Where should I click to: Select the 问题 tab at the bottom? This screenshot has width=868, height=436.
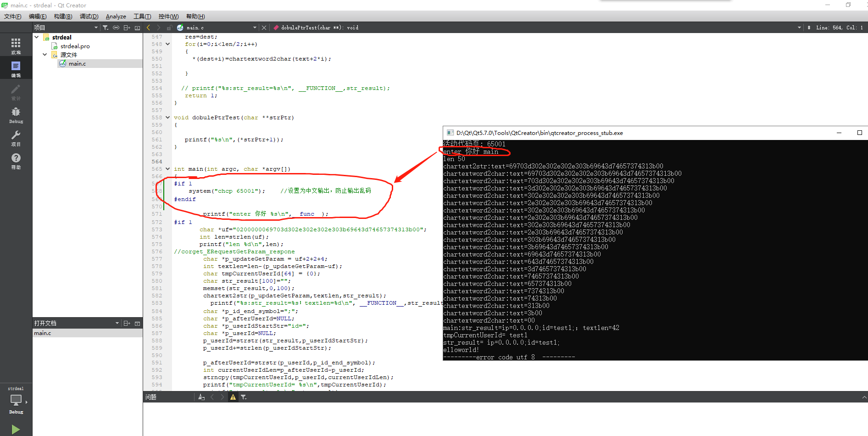150,397
